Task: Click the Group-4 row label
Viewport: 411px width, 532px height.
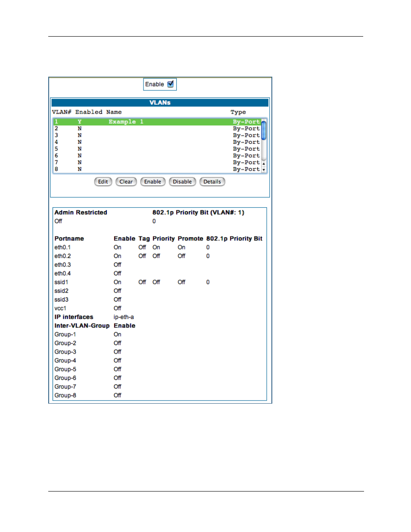Action: 65,361
